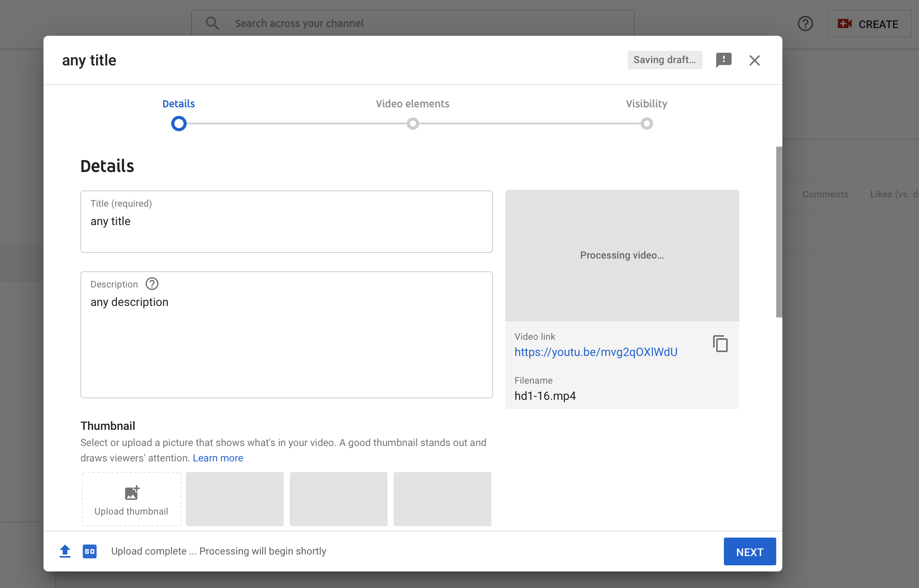This screenshot has height=588, width=919.
Task: Click the search magnifier icon
Action: pyautogui.click(x=212, y=23)
